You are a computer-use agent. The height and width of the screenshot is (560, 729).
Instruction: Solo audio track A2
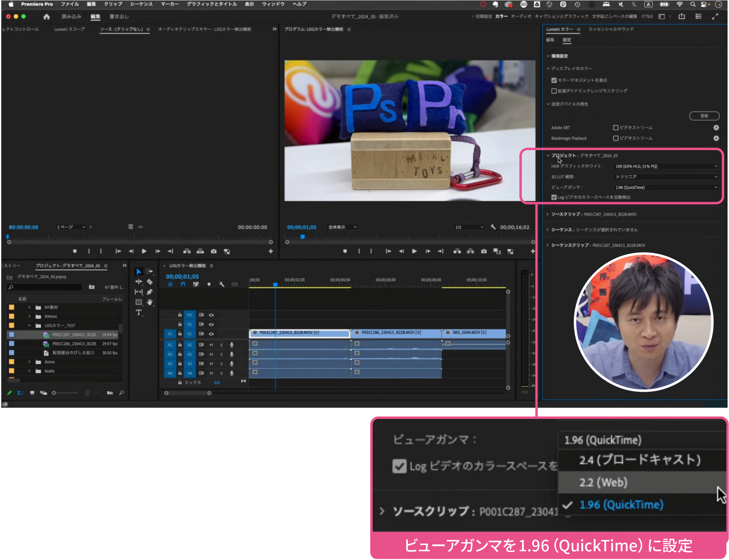(221, 354)
